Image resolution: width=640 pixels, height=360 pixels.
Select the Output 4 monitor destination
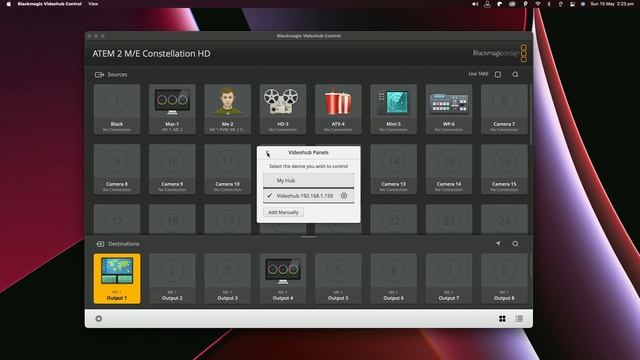(x=283, y=279)
